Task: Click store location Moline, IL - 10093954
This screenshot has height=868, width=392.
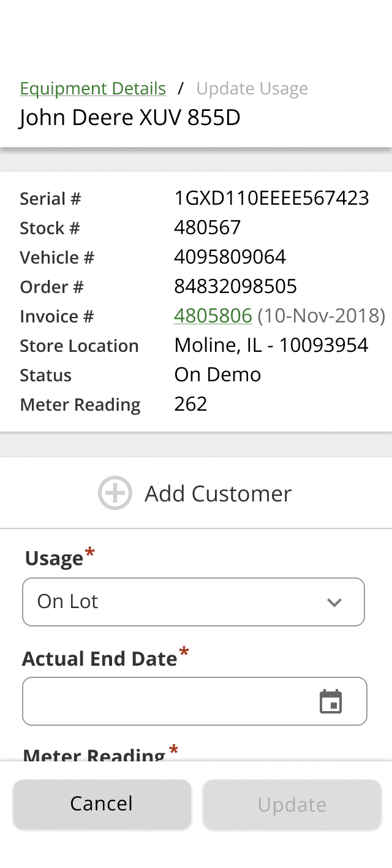Action: 271,345
